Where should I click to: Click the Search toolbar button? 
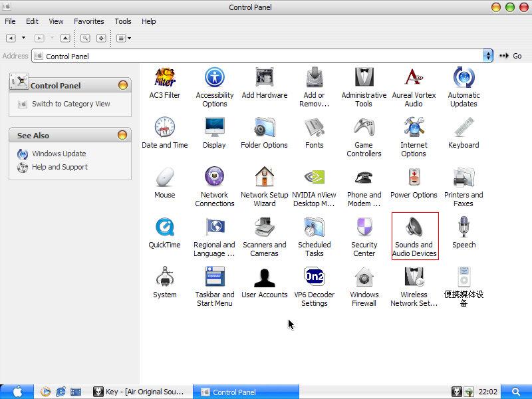[85, 38]
